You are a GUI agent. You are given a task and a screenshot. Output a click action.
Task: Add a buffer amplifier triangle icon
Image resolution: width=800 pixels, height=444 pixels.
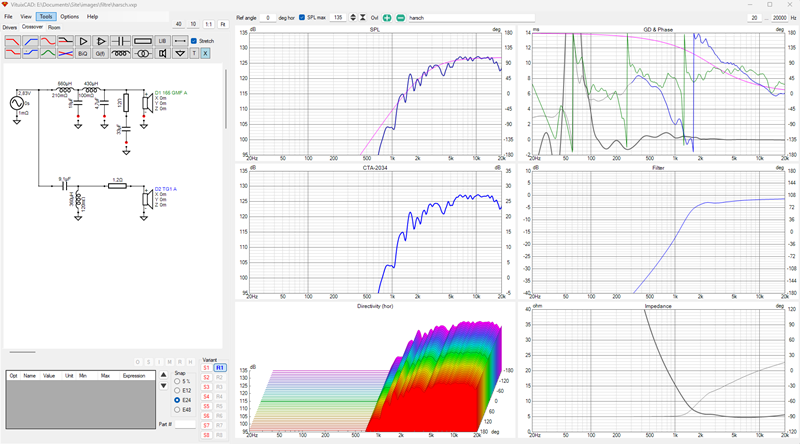(x=83, y=41)
